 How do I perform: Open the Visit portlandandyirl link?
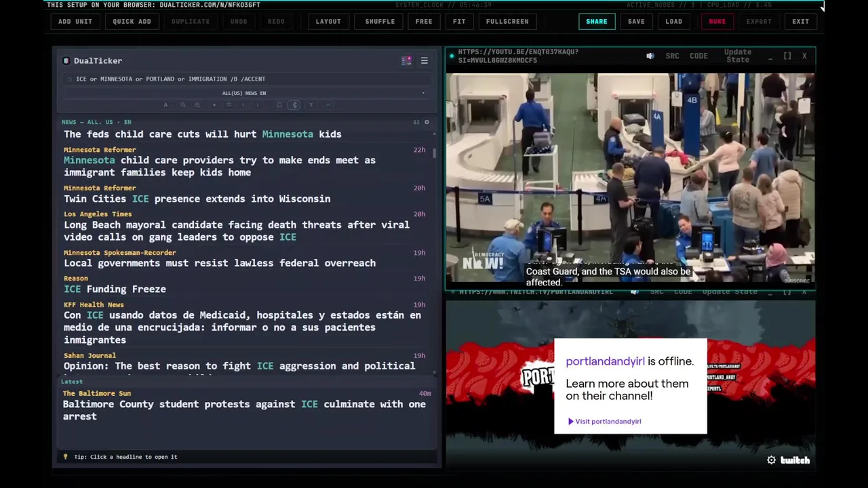(x=604, y=422)
